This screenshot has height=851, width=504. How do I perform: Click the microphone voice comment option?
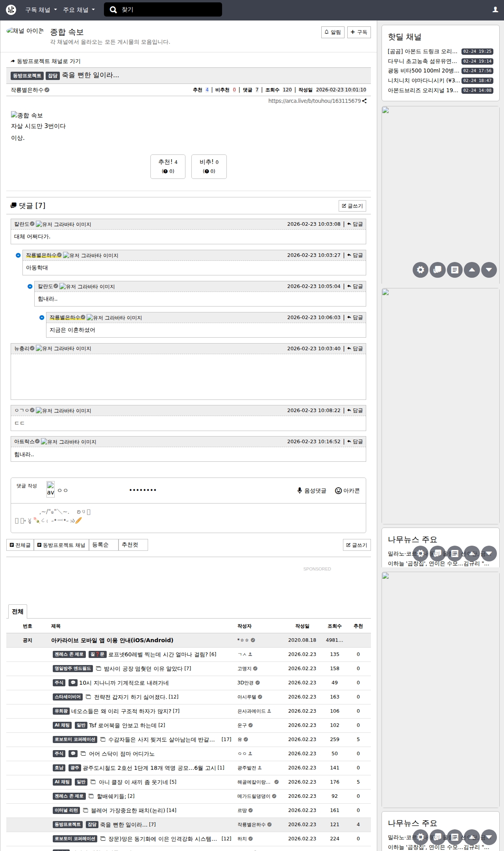312,491
